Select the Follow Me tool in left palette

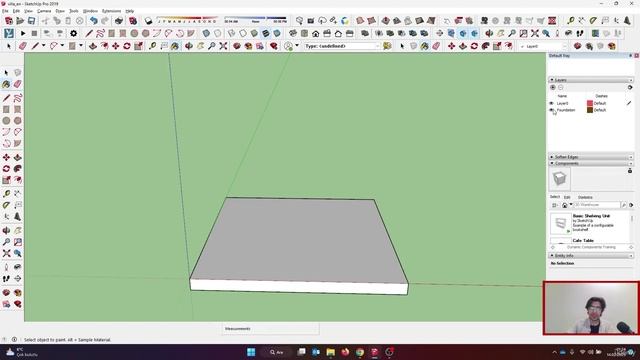point(18,169)
